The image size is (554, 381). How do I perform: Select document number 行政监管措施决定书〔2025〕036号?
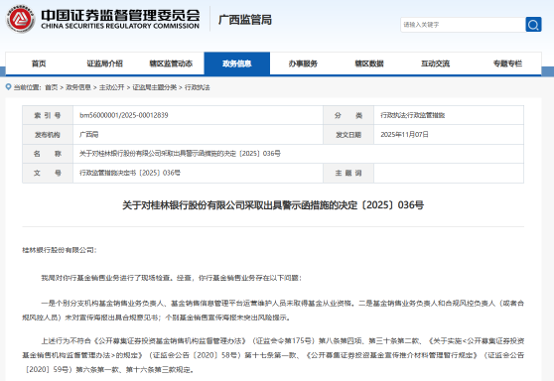coord(130,173)
